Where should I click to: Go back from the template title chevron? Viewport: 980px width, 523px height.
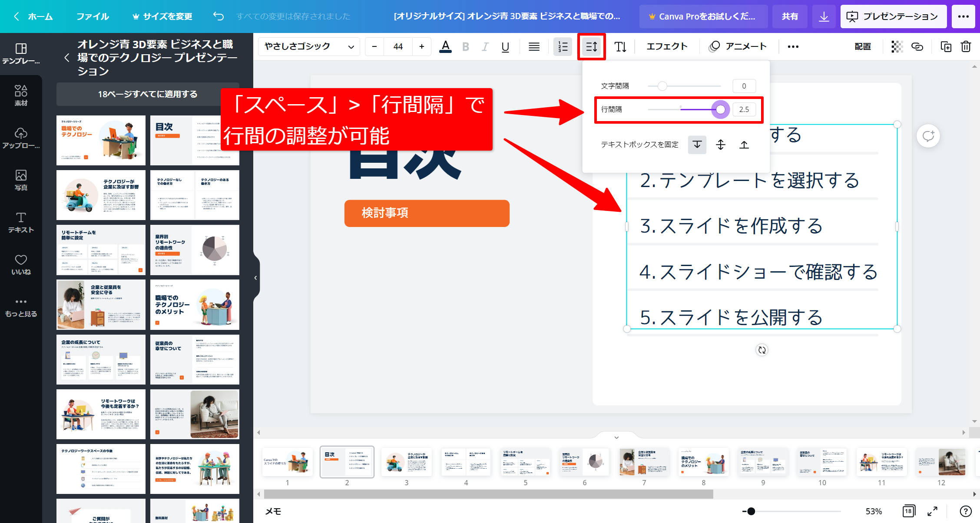tap(66, 58)
